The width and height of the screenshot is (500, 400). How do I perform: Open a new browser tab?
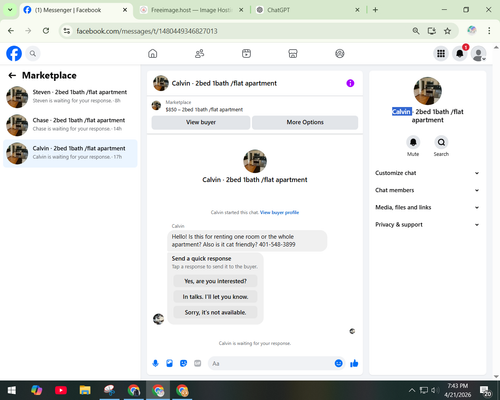[375, 10]
